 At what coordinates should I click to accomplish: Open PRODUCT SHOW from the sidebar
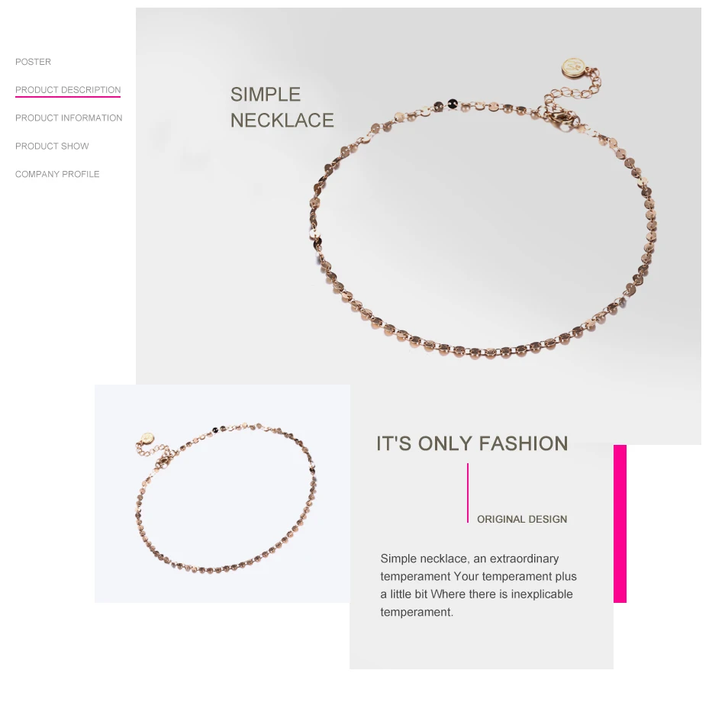coord(52,146)
